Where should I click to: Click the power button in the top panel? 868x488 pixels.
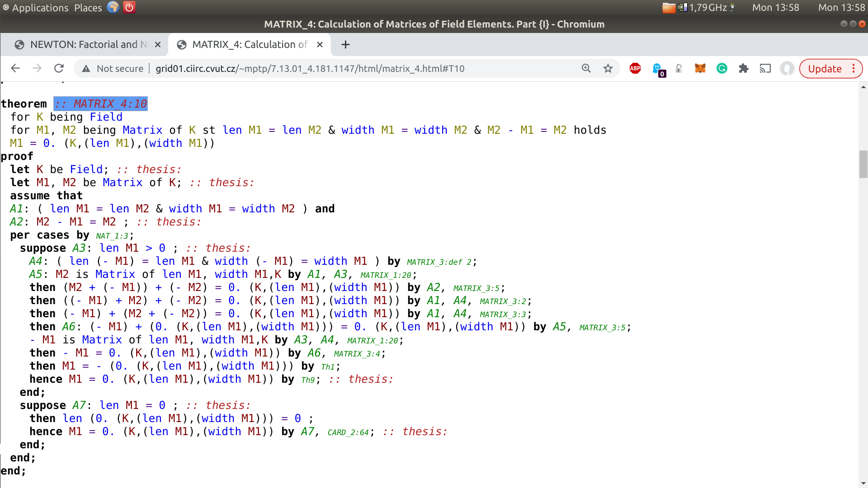tap(129, 7)
